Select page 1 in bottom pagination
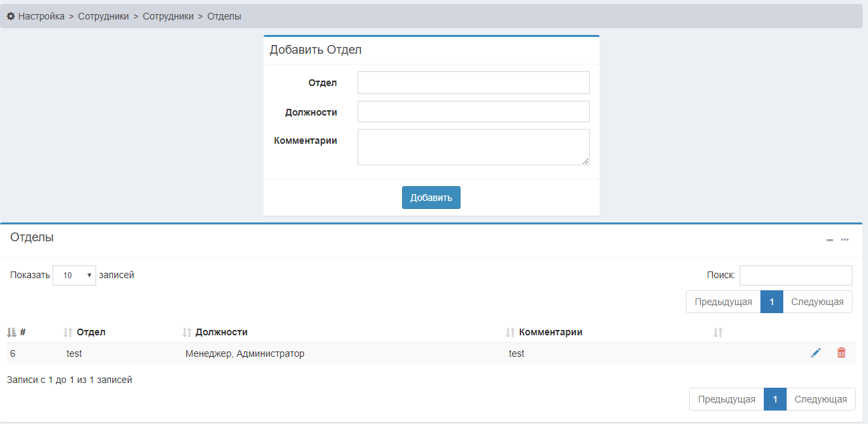 click(775, 399)
